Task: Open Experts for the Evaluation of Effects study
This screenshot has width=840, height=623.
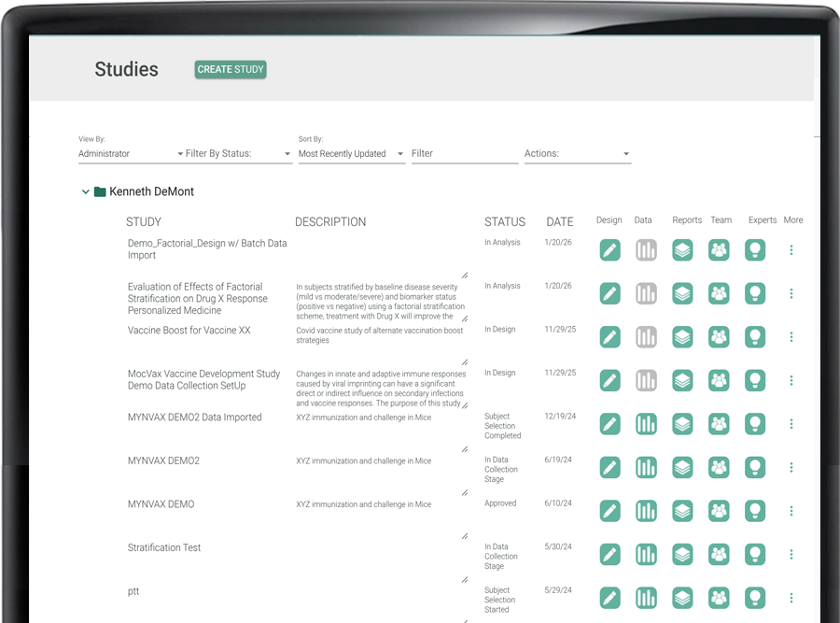Action: [x=754, y=293]
